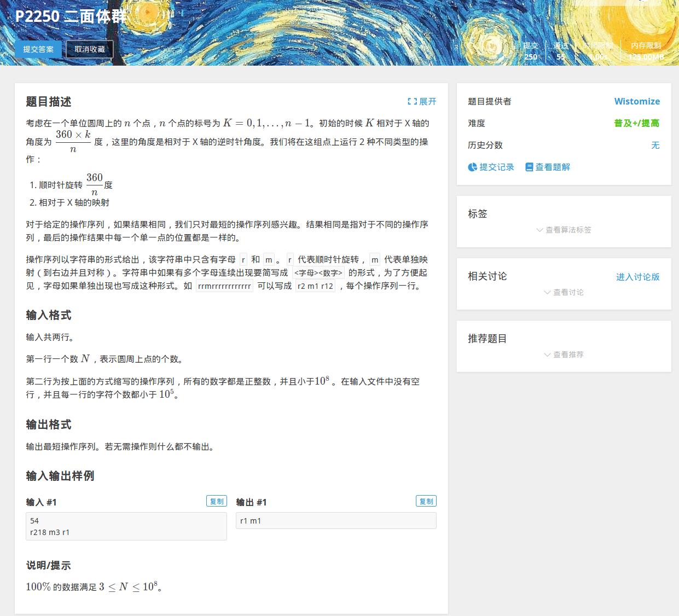Click the 相关讨论 heading
679x616 pixels.
488,276
